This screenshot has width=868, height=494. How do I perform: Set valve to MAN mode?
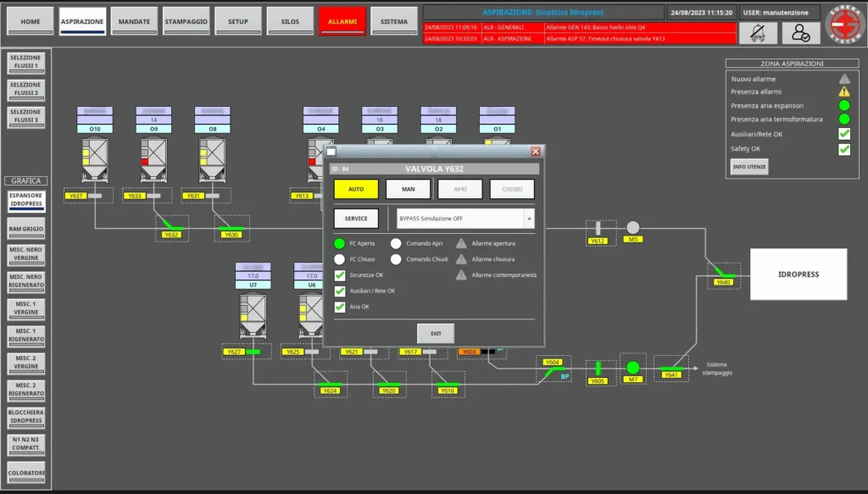pos(408,189)
